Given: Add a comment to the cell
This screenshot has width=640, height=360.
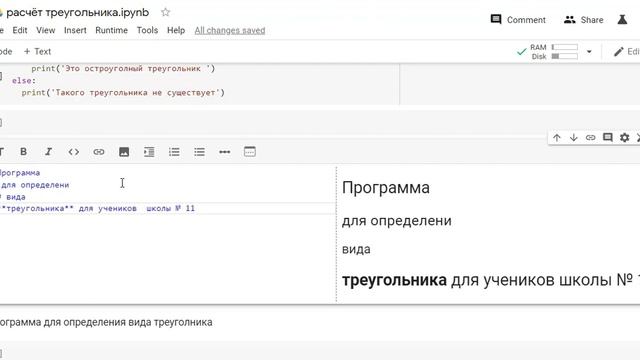Looking at the screenshot, I should click(608, 138).
